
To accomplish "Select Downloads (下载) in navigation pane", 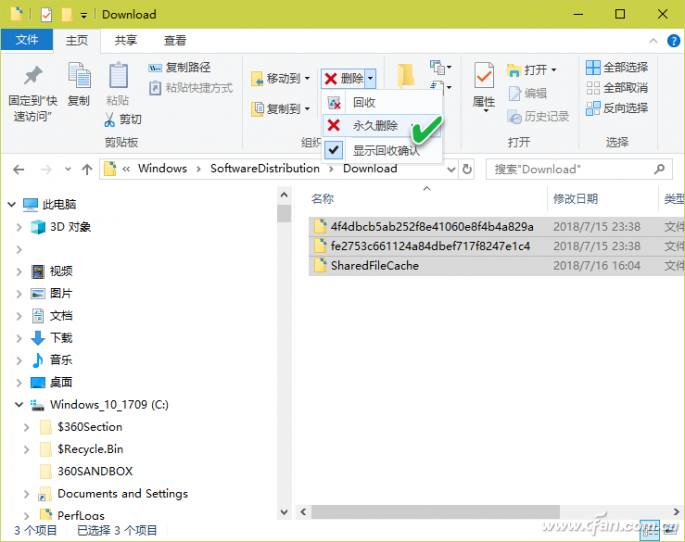I will [60, 338].
